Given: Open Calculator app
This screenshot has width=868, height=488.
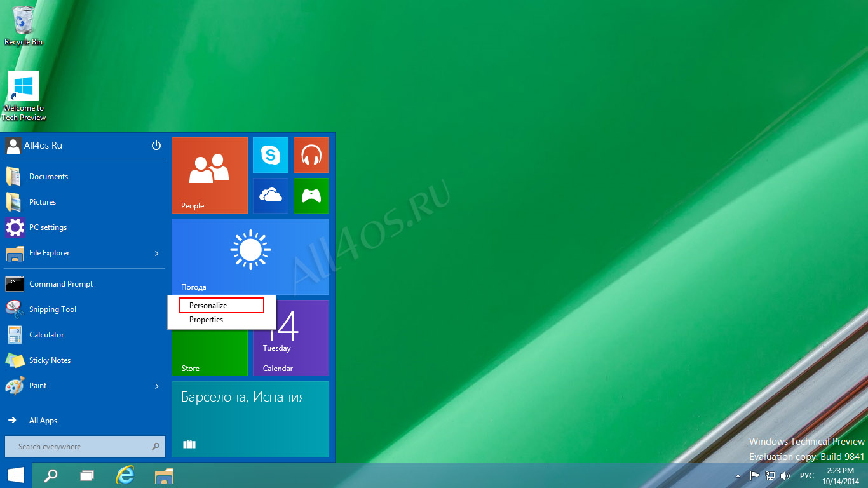Looking at the screenshot, I should 85,335.
